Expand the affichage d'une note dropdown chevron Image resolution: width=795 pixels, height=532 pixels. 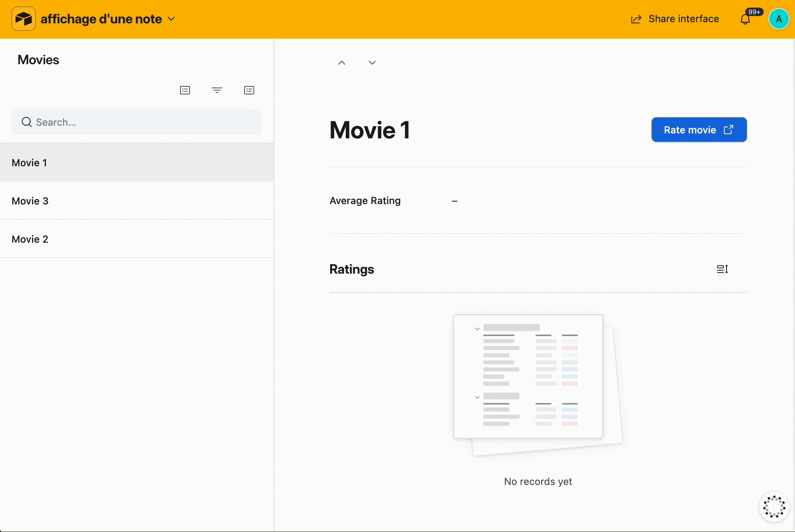(x=172, y=19)
